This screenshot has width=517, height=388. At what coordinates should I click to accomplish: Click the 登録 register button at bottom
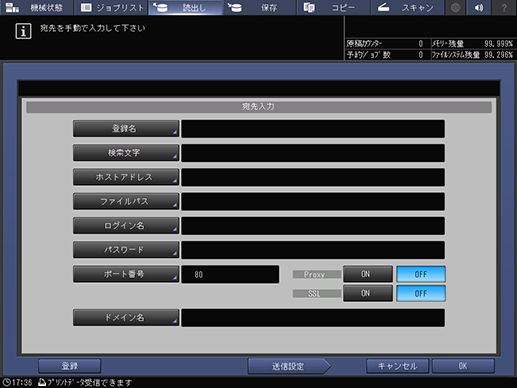(70, 366)
